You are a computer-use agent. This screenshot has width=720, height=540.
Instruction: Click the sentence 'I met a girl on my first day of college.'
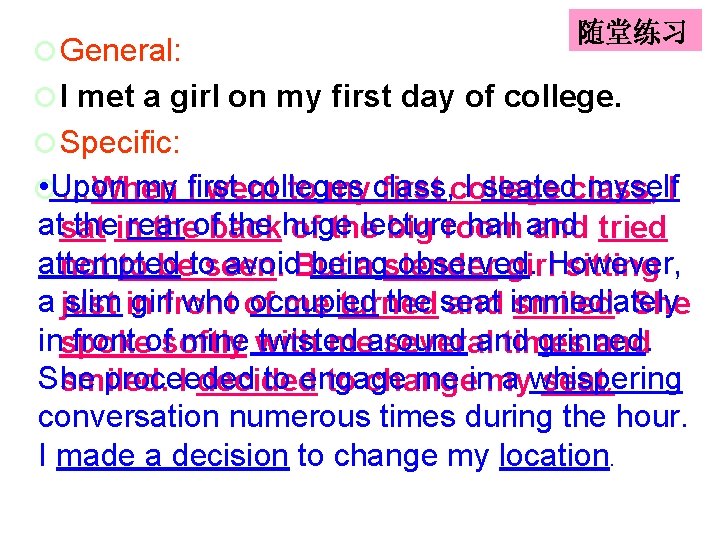pos(341,97)
